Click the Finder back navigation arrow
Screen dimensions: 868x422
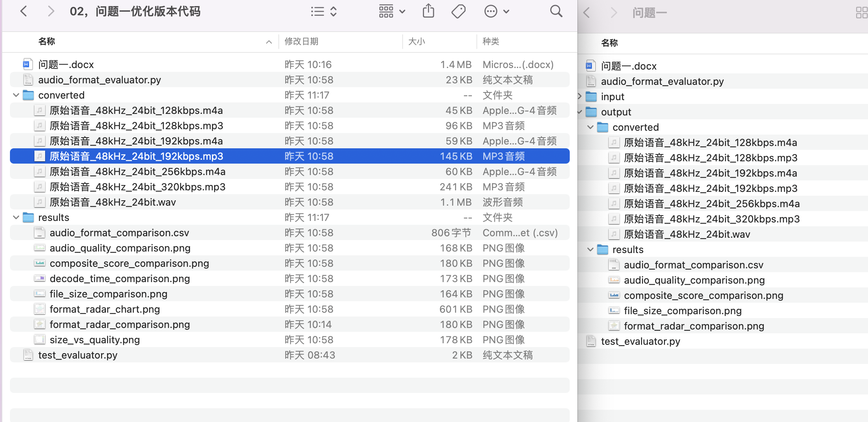pos(24,11)
